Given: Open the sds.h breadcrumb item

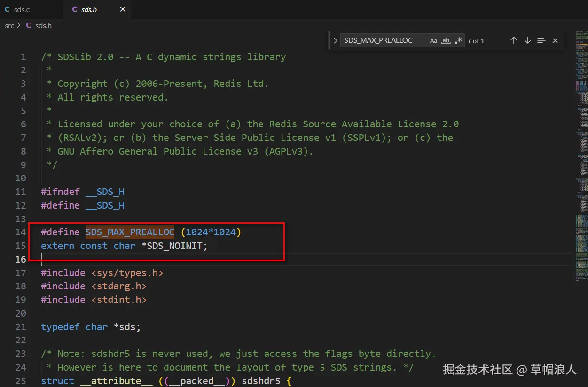Looking at the screenshot, I should tap(43, 25).
